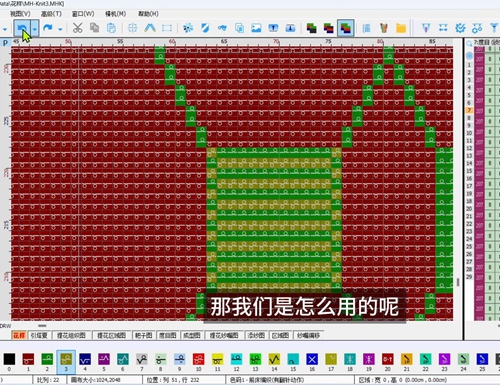Open the 窗口(W) menu
500x385 pixels.
tap(83, 14)
